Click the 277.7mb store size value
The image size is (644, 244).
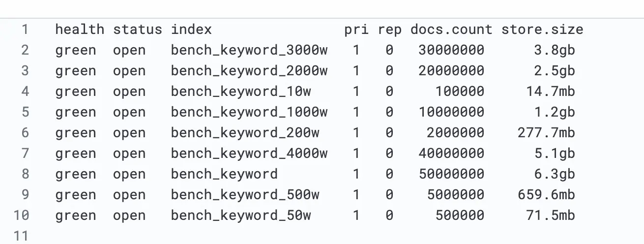pyautogui.click(x=546, y=133)
